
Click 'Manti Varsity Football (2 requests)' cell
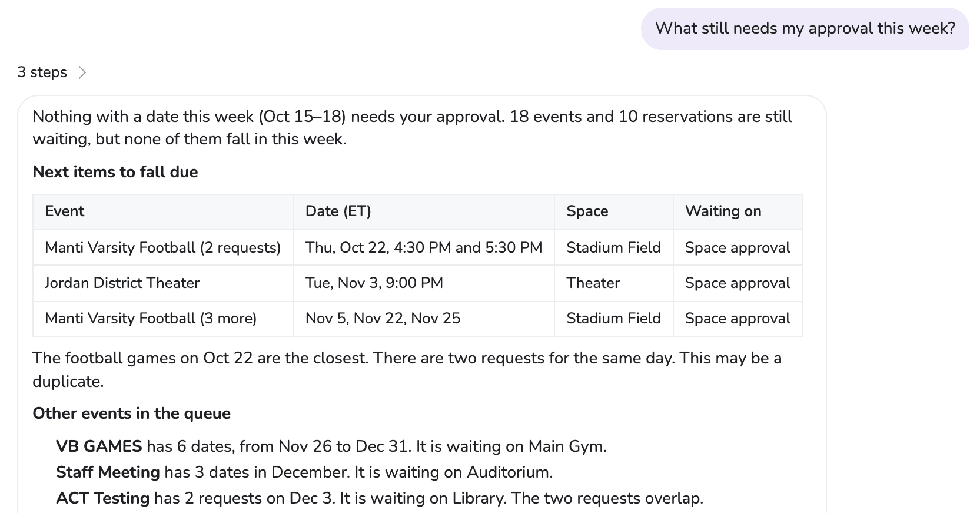click(163, 247)
